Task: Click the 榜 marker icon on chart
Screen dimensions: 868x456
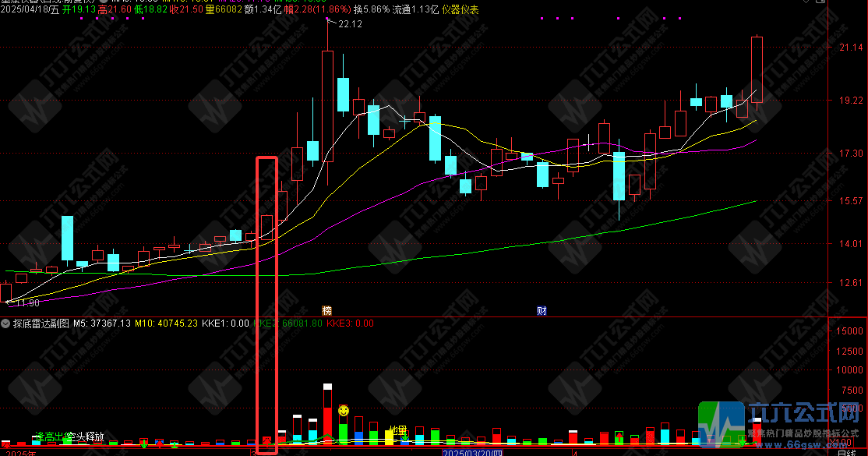Action: click(327, 310)
